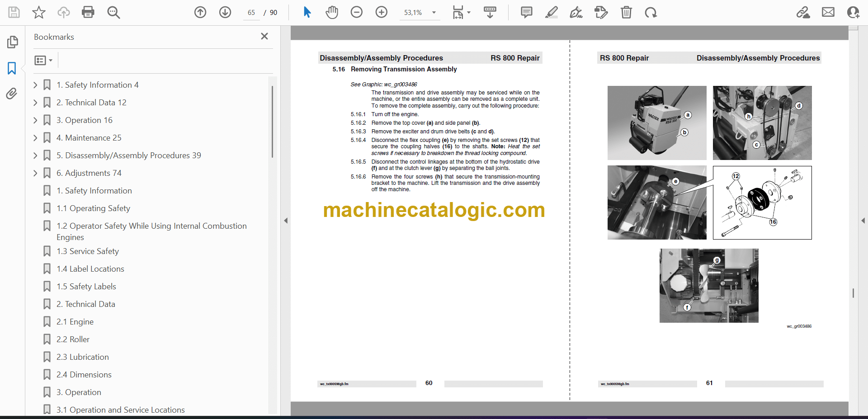Expand the 4. Maintenance 25 bookmark
Screen dimensions: 868x419
coord(35,138)
